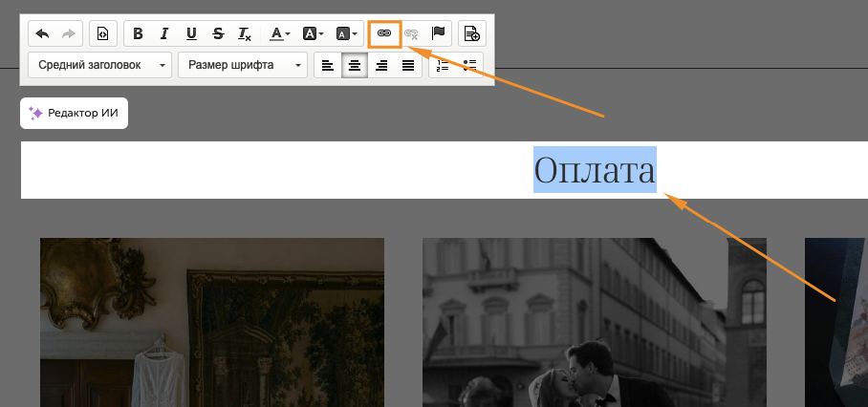Open the Редактор ИИ button
Screen dimensions: 868x407
(74, 113)
